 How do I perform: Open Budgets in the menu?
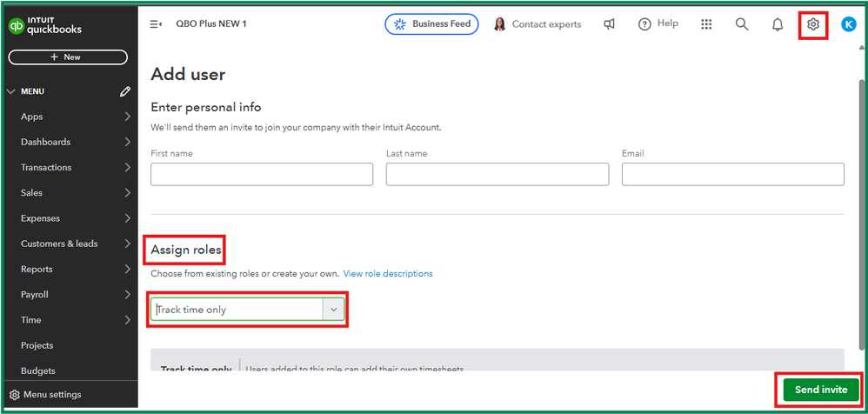point(38,371)
